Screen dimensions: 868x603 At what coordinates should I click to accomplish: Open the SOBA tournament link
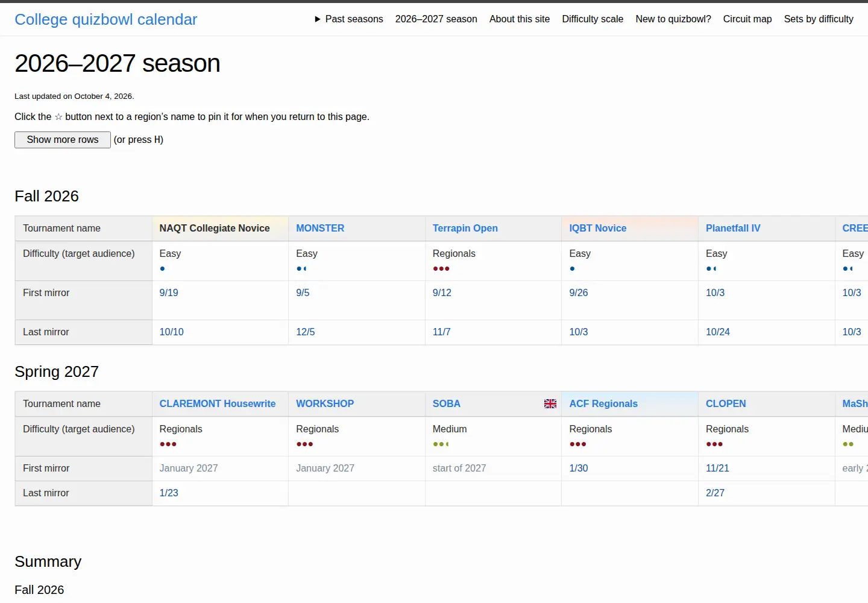[x=447, y=404]
